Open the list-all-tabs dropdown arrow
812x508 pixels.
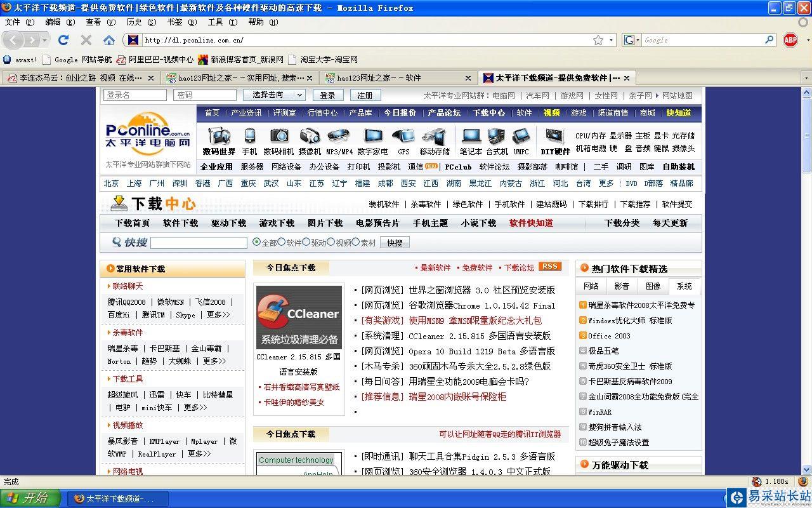806,78
